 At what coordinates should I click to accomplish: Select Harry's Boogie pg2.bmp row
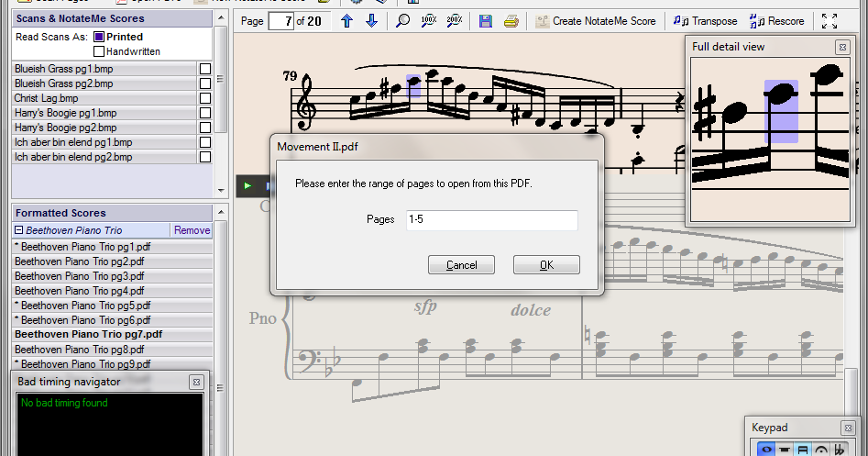tap(104, 128)
